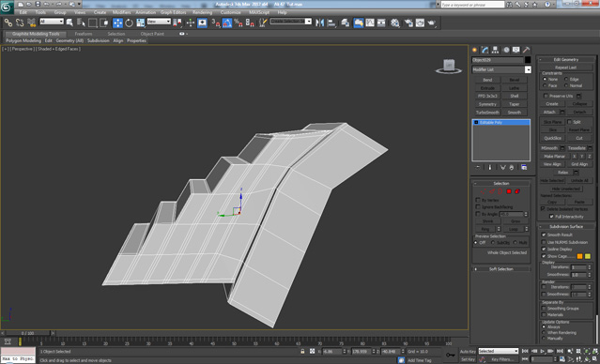Select Polygon sub-object level icon
This screenshot has height=364, width=600.
509,191
